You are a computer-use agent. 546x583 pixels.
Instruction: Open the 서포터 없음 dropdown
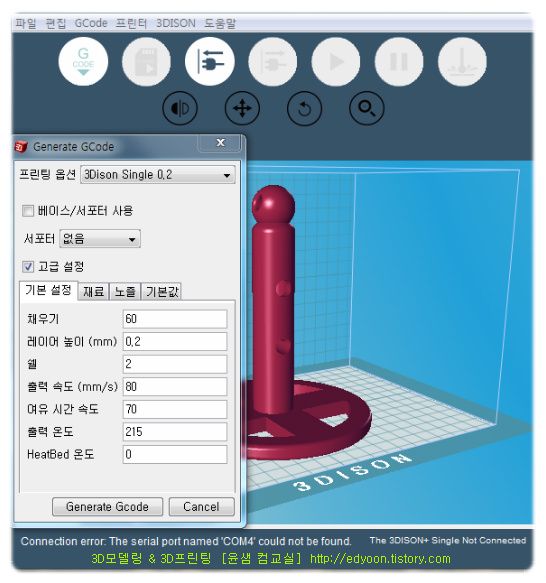coord(100,239)
